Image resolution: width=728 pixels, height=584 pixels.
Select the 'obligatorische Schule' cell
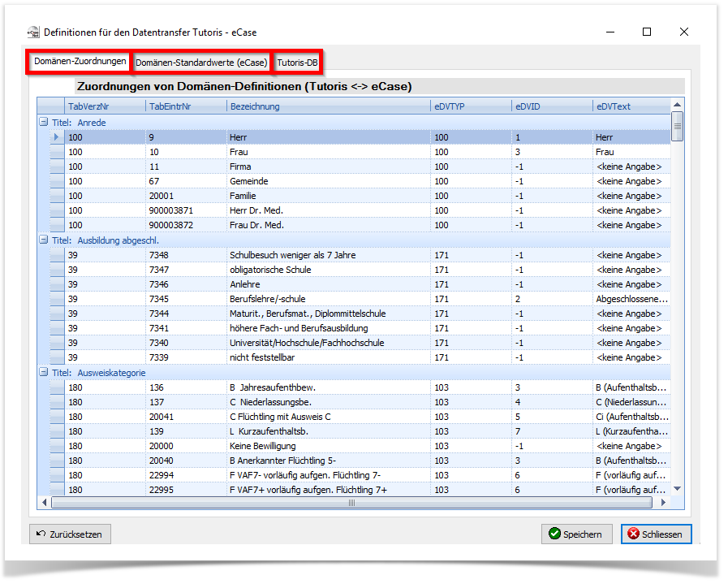[x=328, y=270]
